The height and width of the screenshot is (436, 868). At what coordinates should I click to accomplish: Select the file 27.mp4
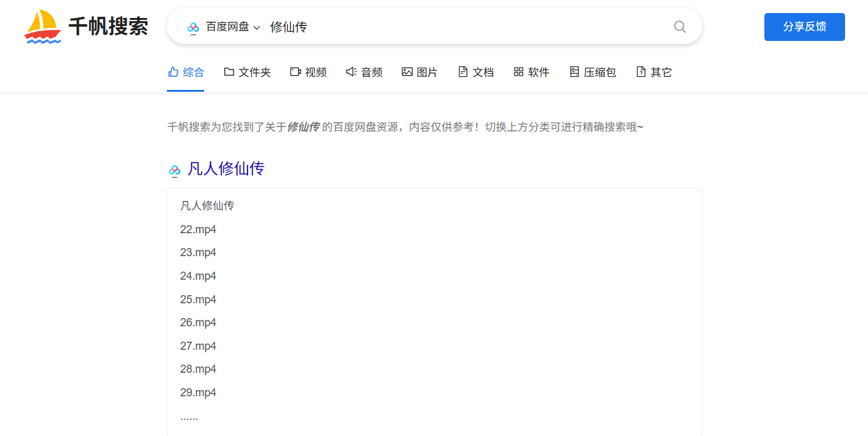199,346
